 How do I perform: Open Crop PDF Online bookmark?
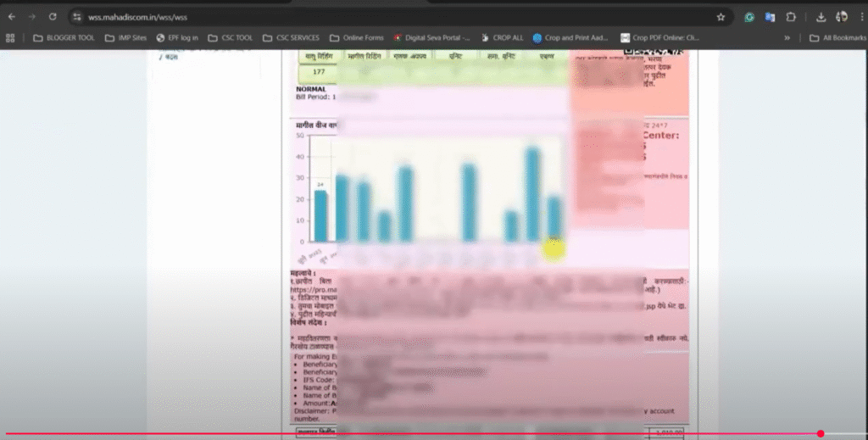tap(659, 37)
